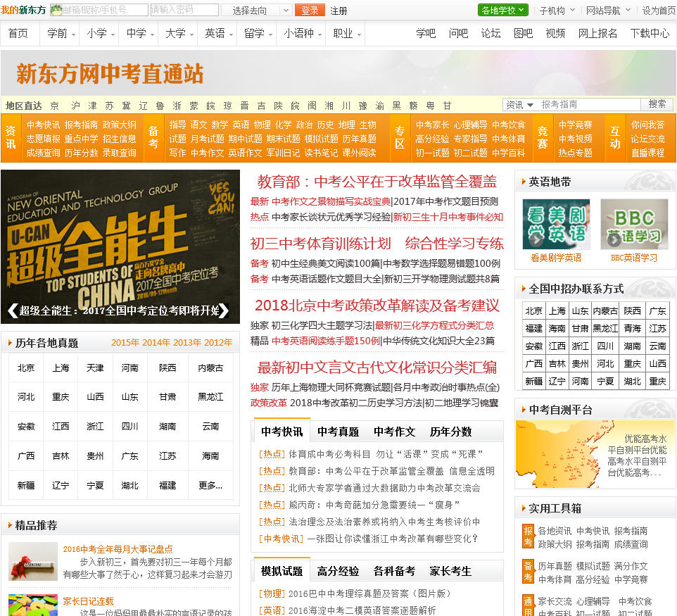Click 满分作文 in 实用工具箱
Screen dimensions: 677x616
coord(631,566)
